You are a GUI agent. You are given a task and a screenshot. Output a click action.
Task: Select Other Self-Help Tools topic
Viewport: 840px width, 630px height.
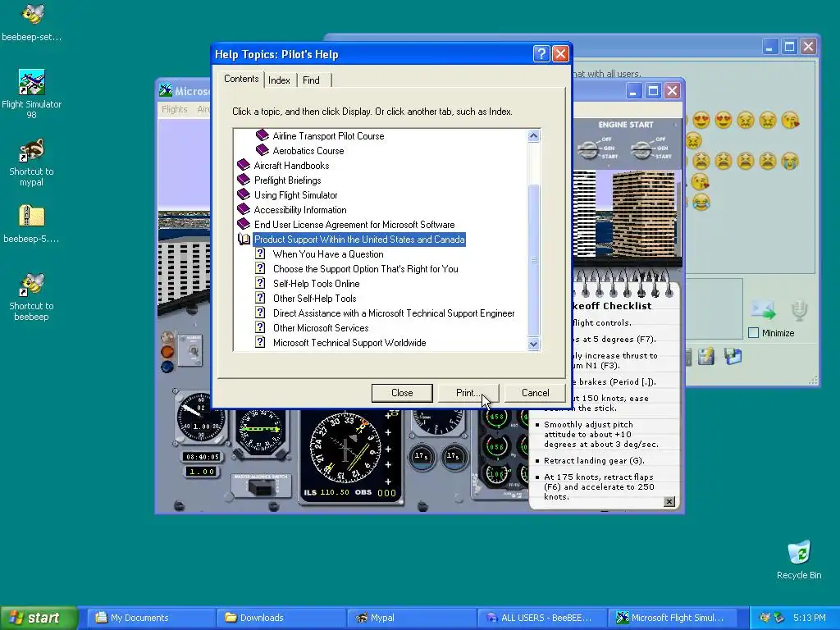pos(314,298)
